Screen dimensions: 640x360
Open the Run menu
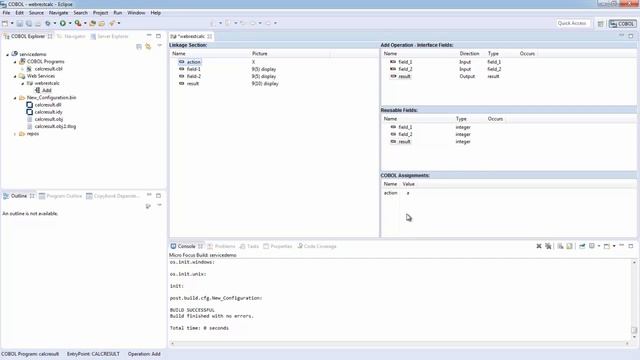point(118,13)
